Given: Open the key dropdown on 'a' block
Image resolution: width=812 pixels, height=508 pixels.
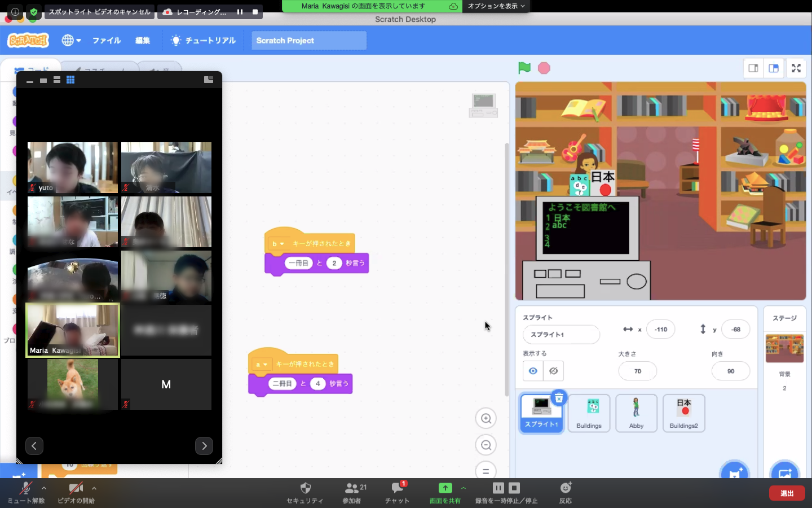Looking at the screenshot, I should (262, 365).
